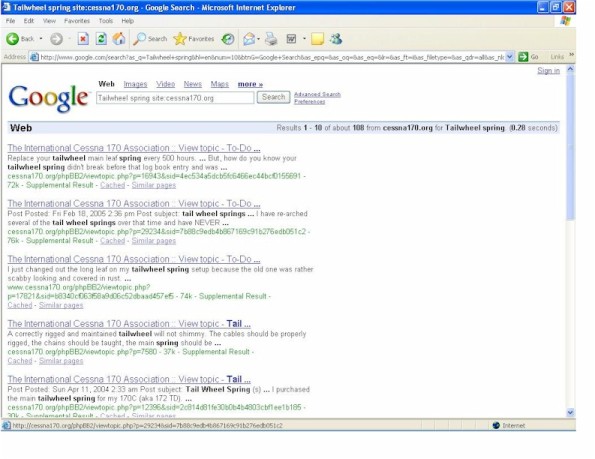595x459 pixels.
Task: Click the Edit with Word icon
Action: [291, 39]
